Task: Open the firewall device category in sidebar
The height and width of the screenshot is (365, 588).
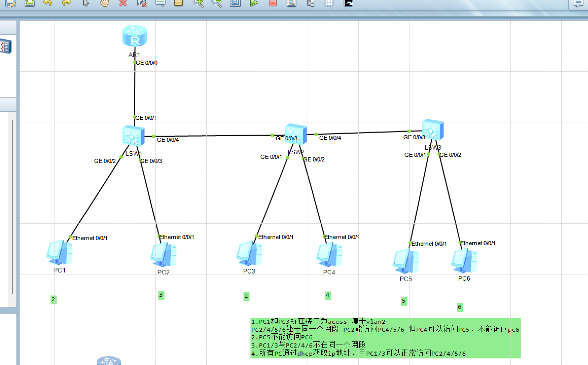Action: pos(6,46)
